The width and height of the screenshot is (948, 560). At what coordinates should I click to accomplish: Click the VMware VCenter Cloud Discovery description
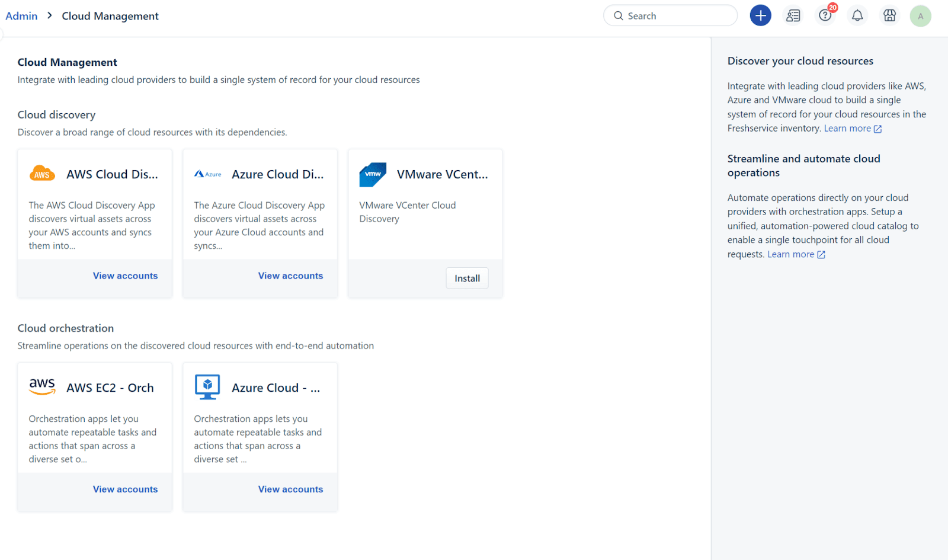[x=408, y=212]
